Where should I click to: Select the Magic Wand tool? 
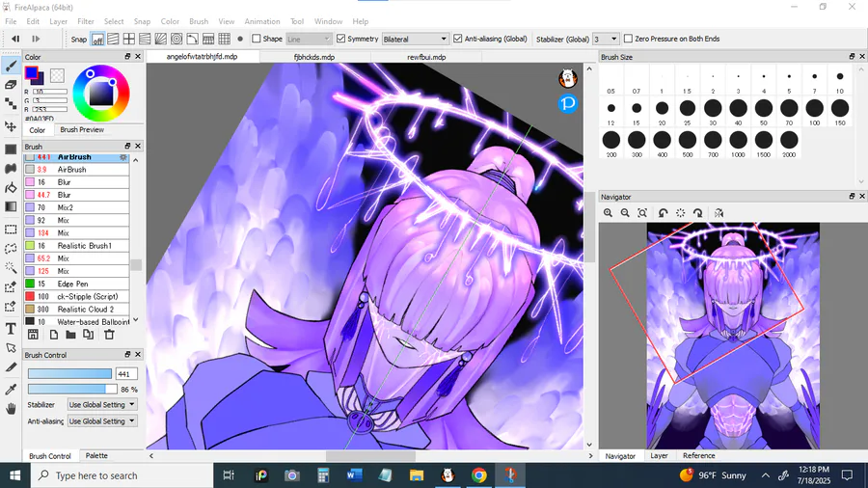[x=11, y=267]
